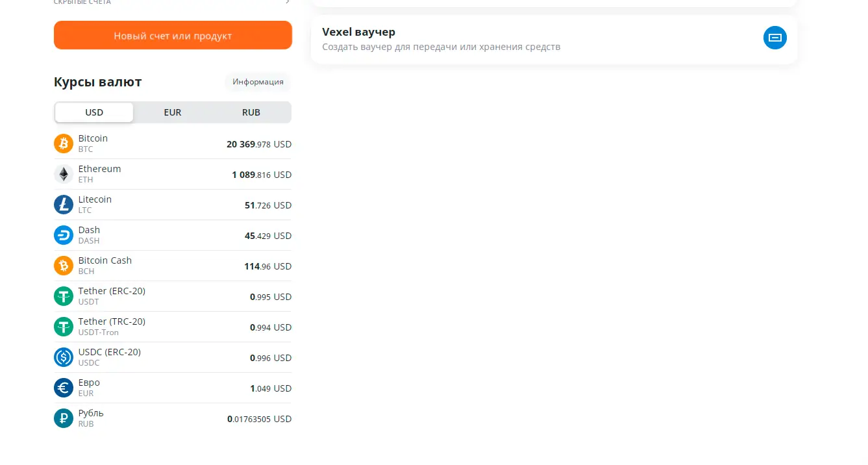
Task: Click the Litecoin blue icon
Action: tap(64, 205)
